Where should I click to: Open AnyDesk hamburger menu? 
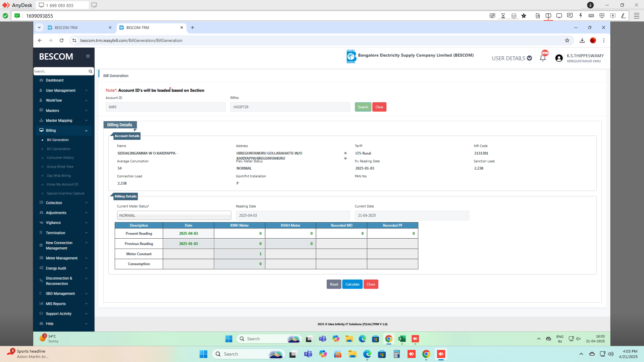636,16
